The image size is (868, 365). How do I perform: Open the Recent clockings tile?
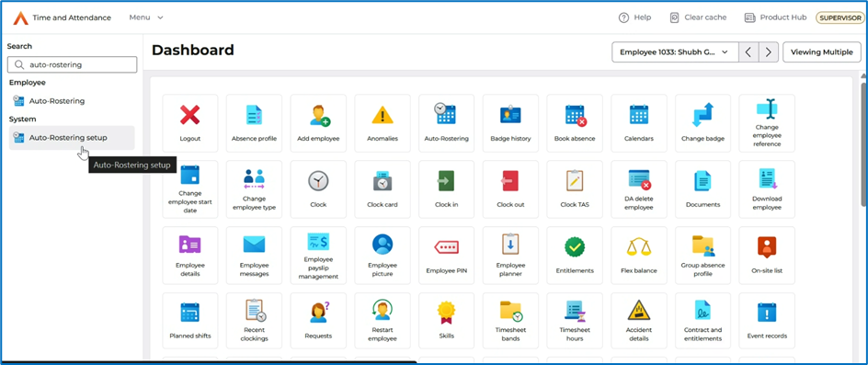pos(254,321)
